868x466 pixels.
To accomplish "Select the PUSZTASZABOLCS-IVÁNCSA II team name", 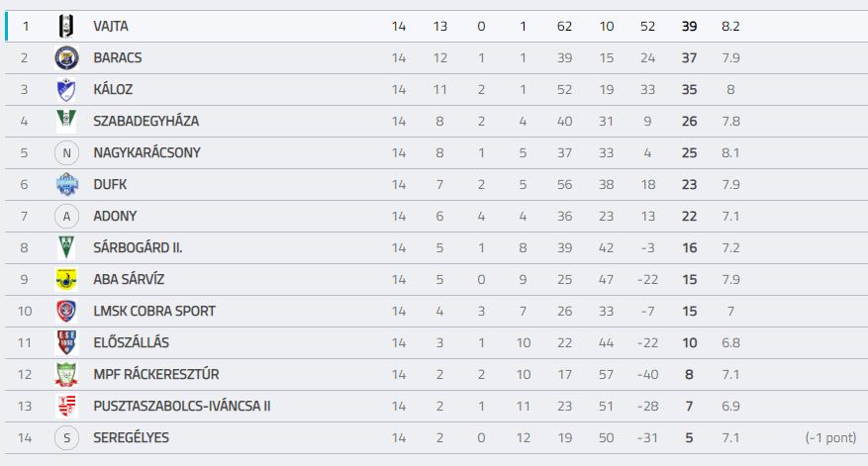I will tap(182, 406).
